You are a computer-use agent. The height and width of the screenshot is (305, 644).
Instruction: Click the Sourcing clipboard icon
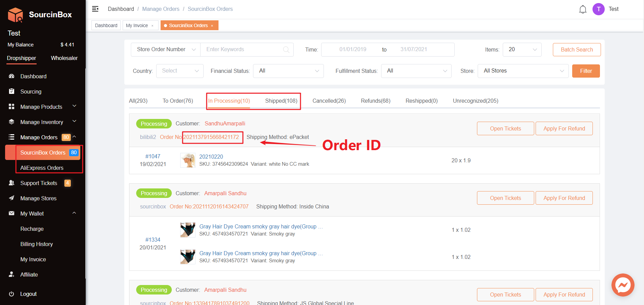pos(12,91)
